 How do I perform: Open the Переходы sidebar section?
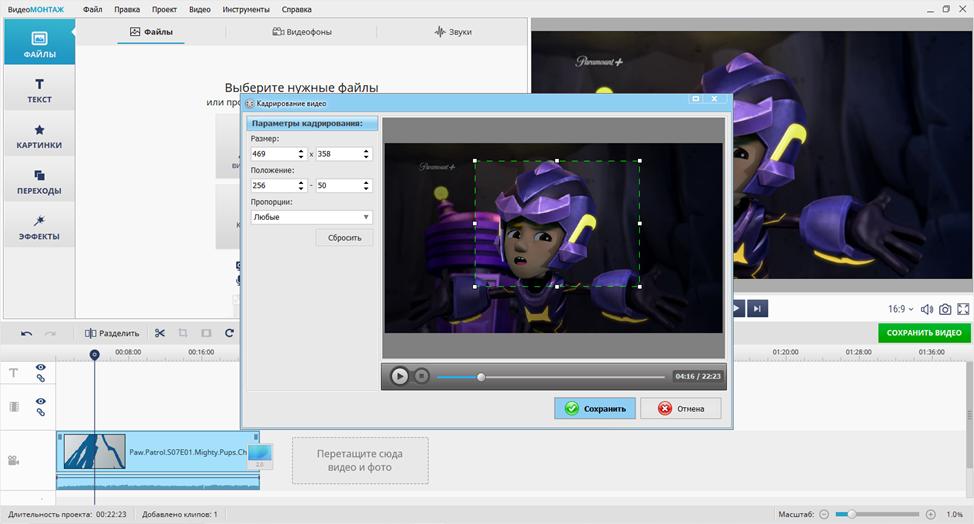pos(39,182)
